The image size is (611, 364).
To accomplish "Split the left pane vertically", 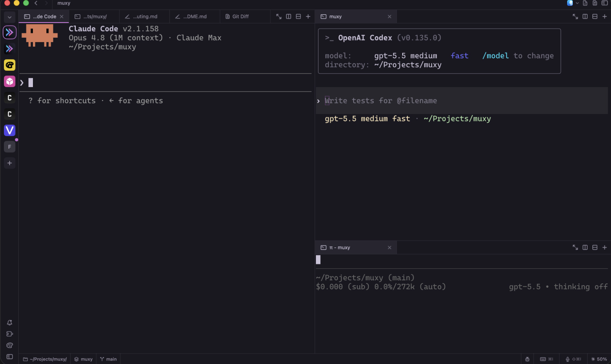I will pyautogui.click(x=289, y=16).
